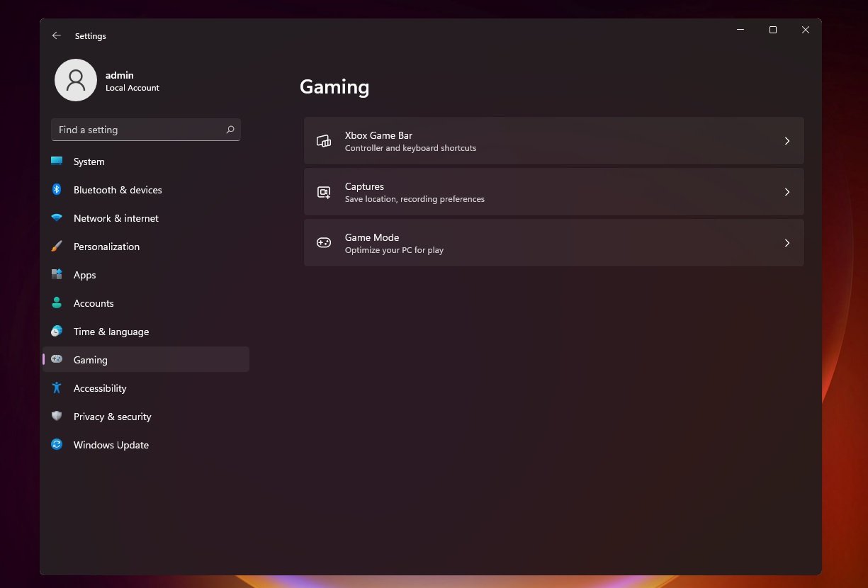Click 'Optimize your PC for play' text

pos(394,250)
